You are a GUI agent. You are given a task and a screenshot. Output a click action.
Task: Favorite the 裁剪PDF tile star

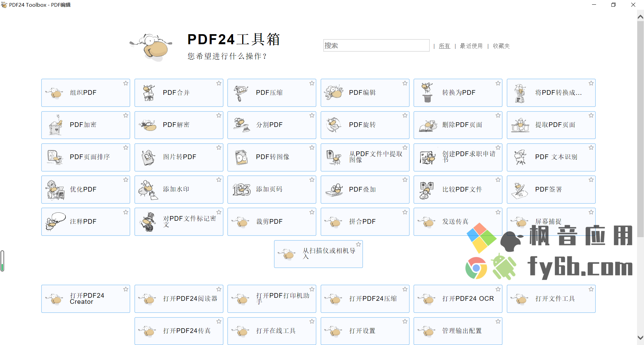312,212
